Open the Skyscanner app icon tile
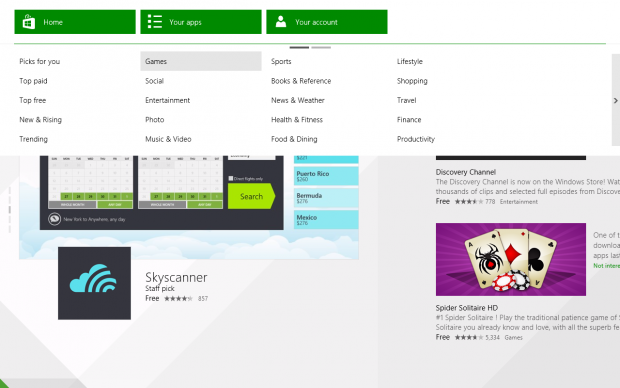This screenshot has height=388, width=620. point(95,283)
